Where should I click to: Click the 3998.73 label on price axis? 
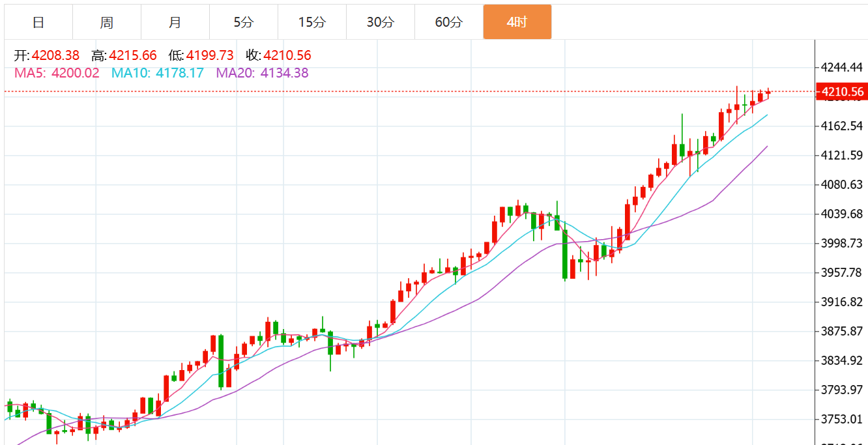(843, 243)
